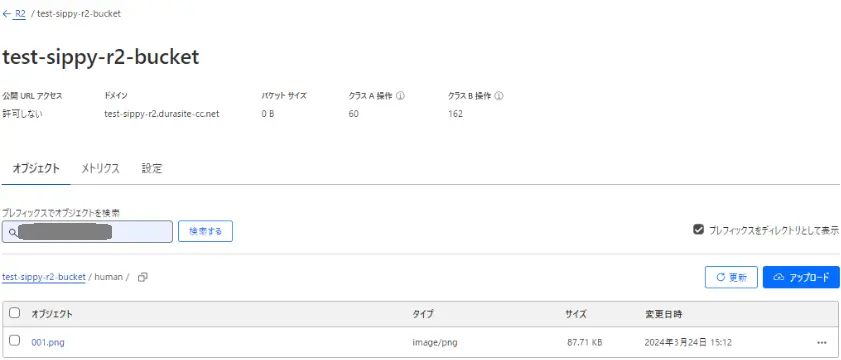The width and height of the screenshot is (841, 360).
Task: Select the checkbox for 001.png
Action: tap(15, 341)
